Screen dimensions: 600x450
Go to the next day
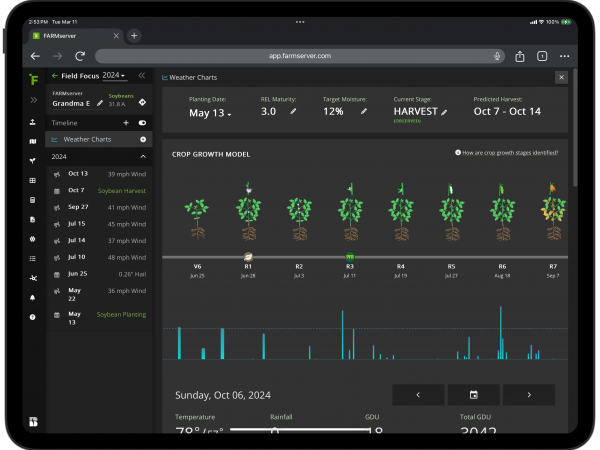529,395
